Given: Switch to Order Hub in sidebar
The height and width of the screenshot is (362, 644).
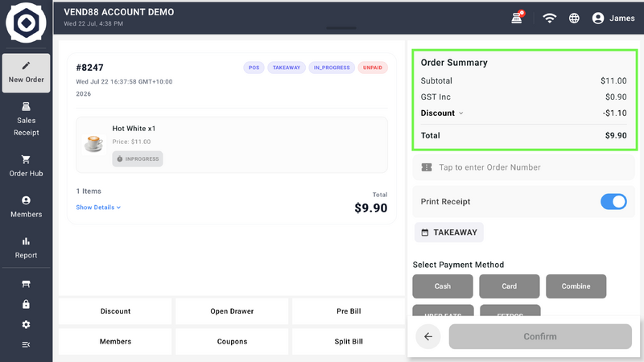Looking at the screenshot, I should 26,167.
